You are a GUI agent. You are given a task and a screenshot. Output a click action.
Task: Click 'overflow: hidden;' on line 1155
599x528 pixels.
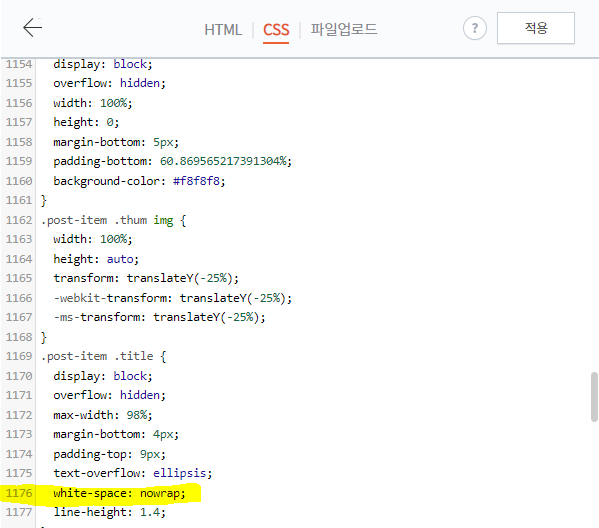pyautogui.click(x=110, y=83)
